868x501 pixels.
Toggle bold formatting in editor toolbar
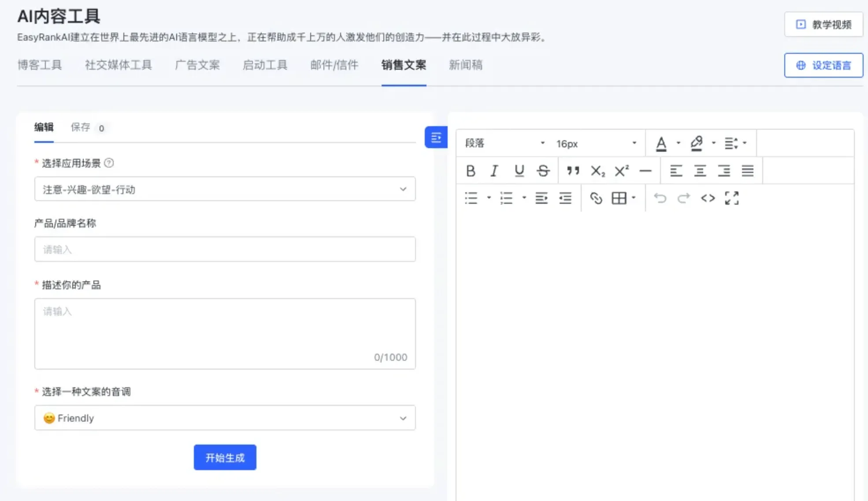click(x=470, y=171)
